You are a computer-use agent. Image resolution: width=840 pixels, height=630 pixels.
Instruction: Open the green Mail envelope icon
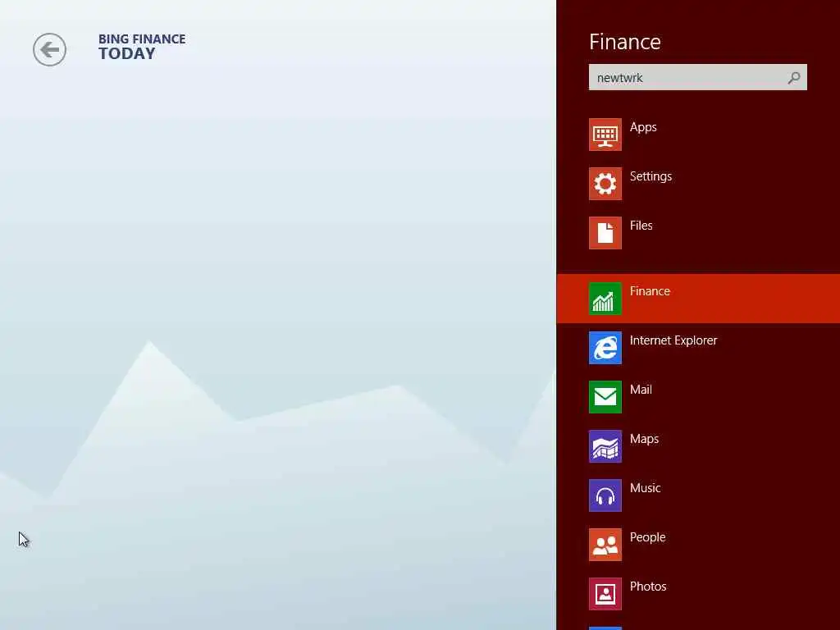click(605, 397)
